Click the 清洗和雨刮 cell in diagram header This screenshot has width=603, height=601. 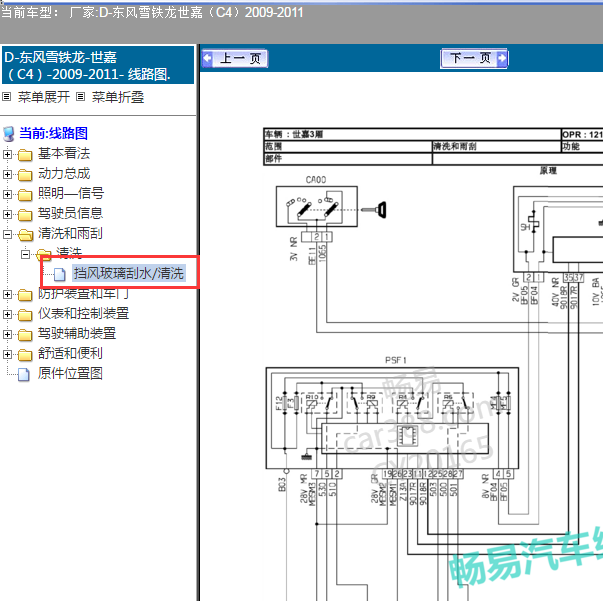tap(496, 146)
